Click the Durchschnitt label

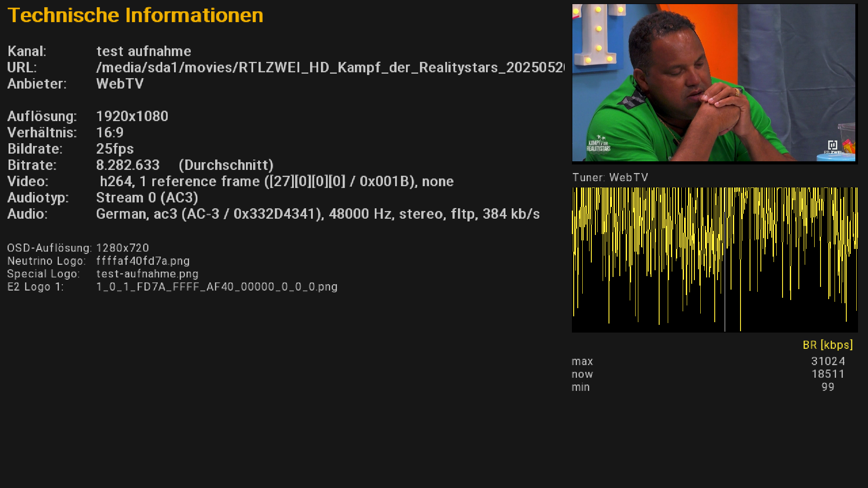click(x=226, y=165)
